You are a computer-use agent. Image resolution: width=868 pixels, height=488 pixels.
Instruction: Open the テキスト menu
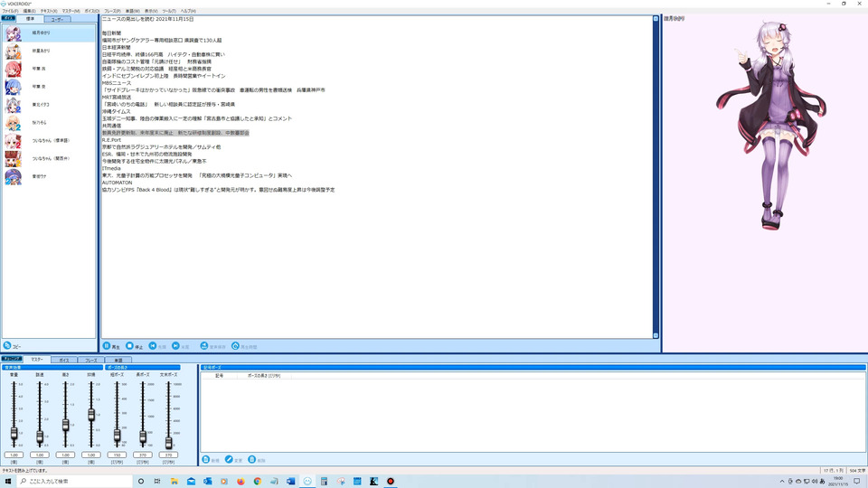click(x=49, y=11)
